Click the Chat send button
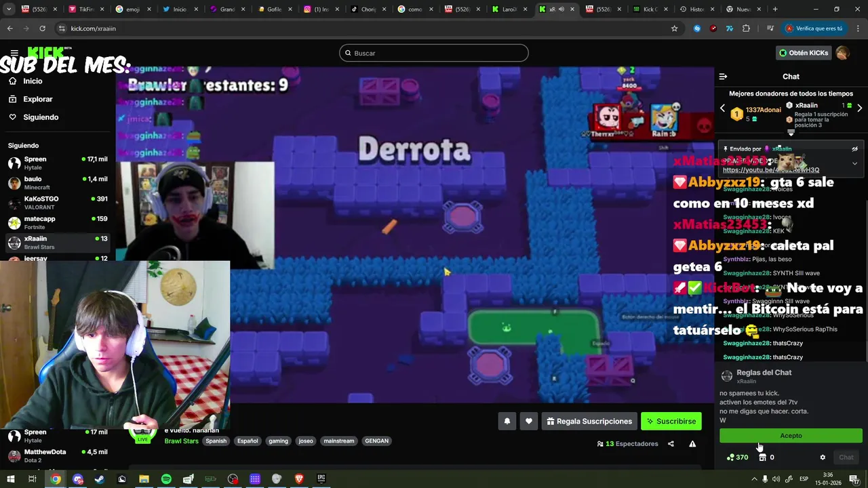868x488 pixels. pos(846,457)
